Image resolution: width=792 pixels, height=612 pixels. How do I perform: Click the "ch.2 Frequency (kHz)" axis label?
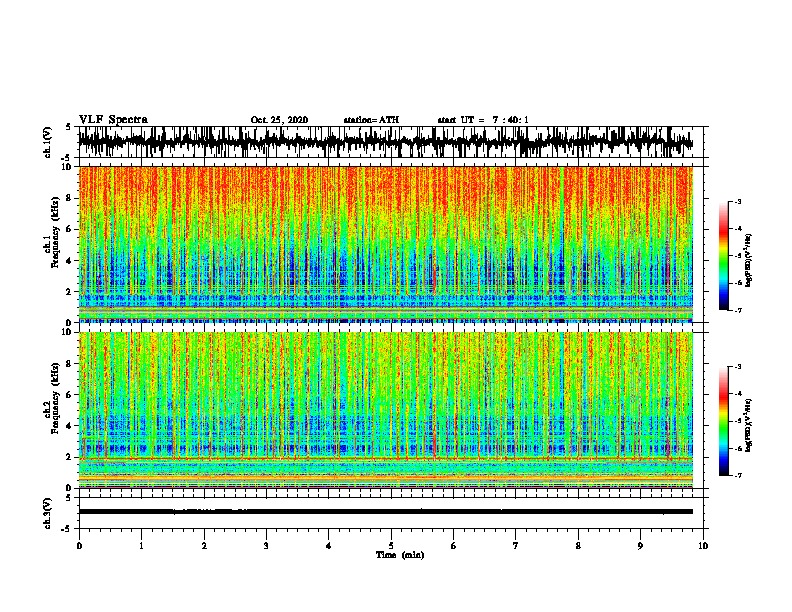(x=52, y=398)
